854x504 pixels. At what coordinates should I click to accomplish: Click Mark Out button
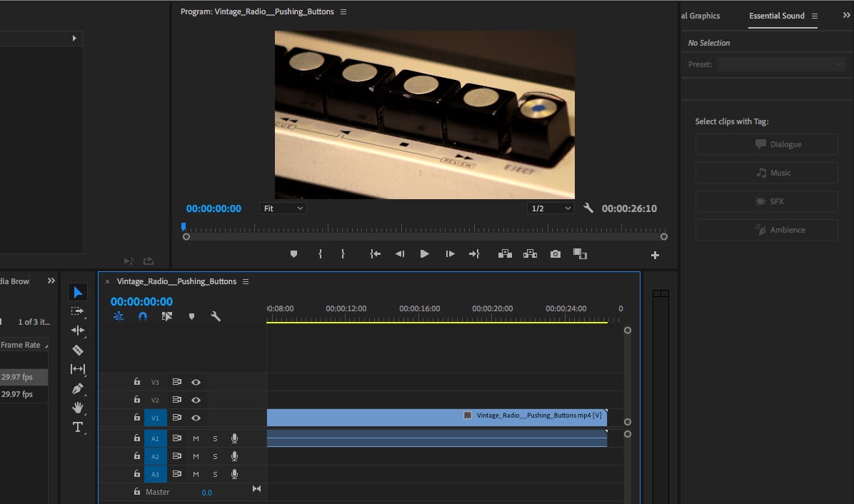(343, 254)
